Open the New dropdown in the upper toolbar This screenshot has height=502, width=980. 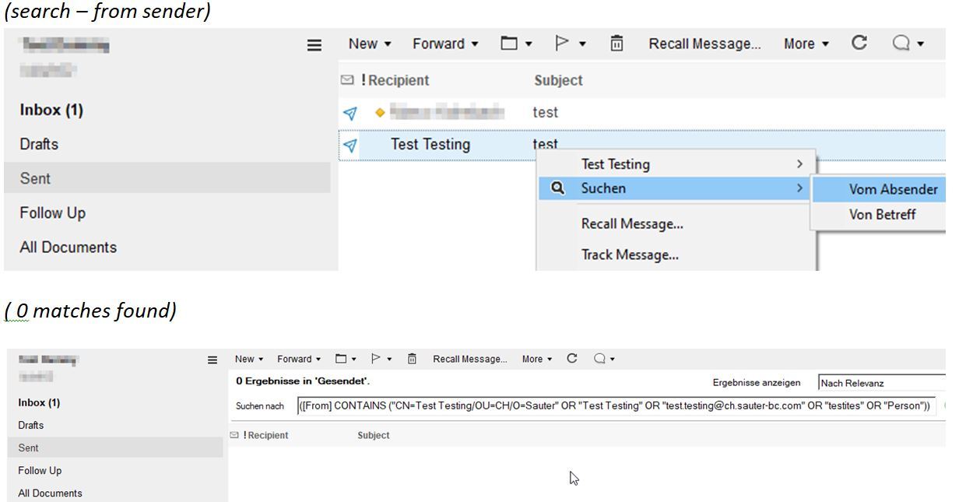click(370, 44)
